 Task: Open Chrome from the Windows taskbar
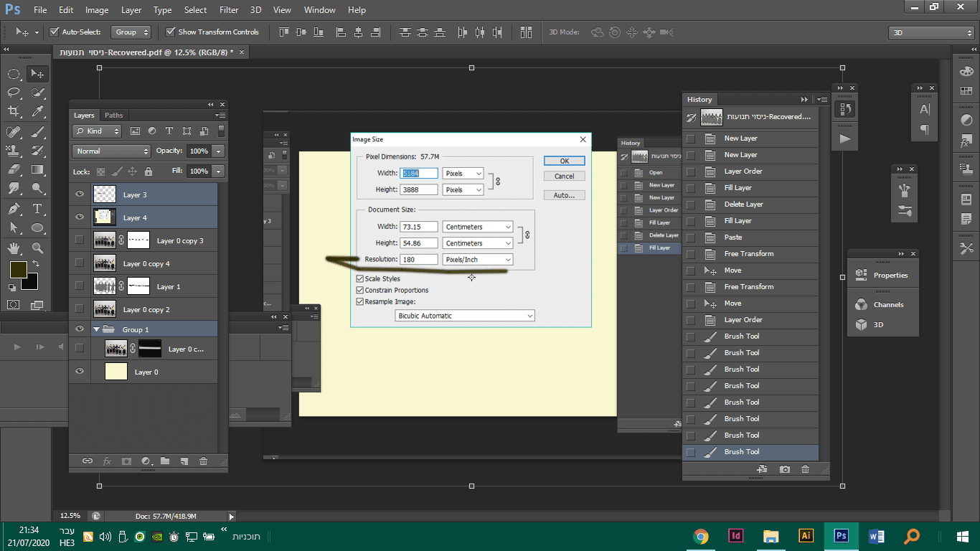pos(701,536)
